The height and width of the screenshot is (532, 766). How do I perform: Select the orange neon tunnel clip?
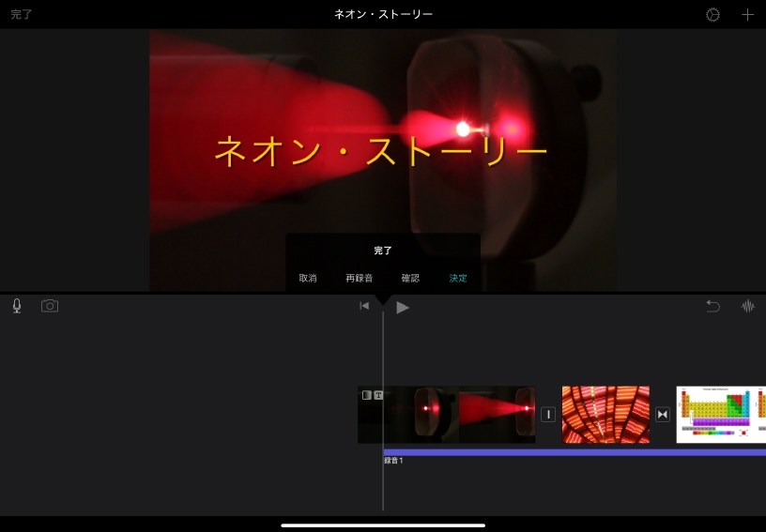605,415
